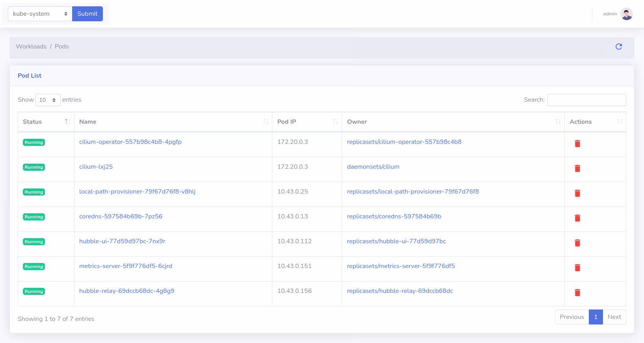Screen dimensions: 644x343
Task: Open the coredns-597584b69b-7pz56 pod link
Action: [121, 216]
